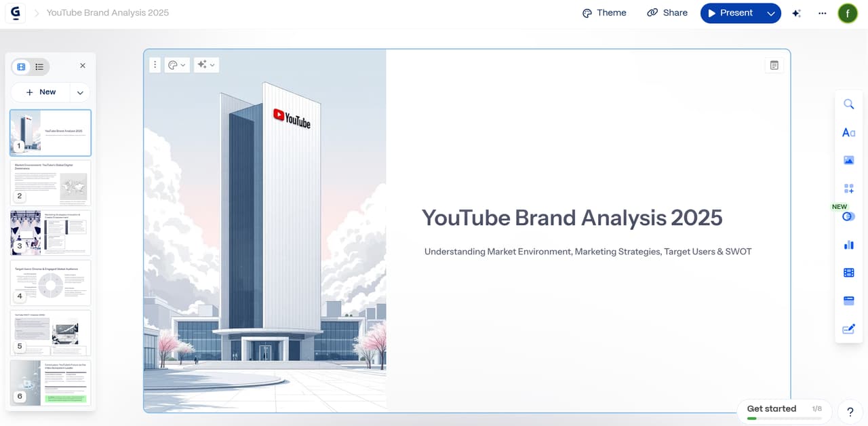Open the Theme menu
Viewport: 868px width, 426px height.
pos(604,13)
